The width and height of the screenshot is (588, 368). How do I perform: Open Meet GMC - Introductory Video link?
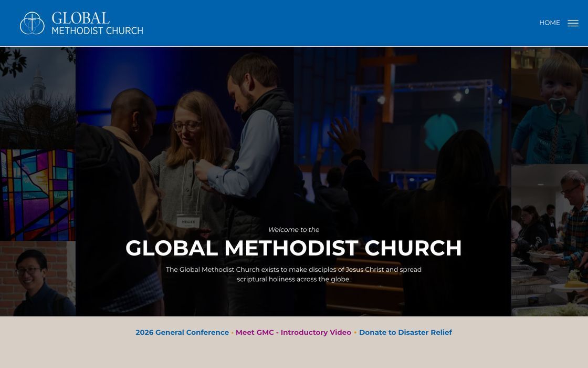[293, 332]
